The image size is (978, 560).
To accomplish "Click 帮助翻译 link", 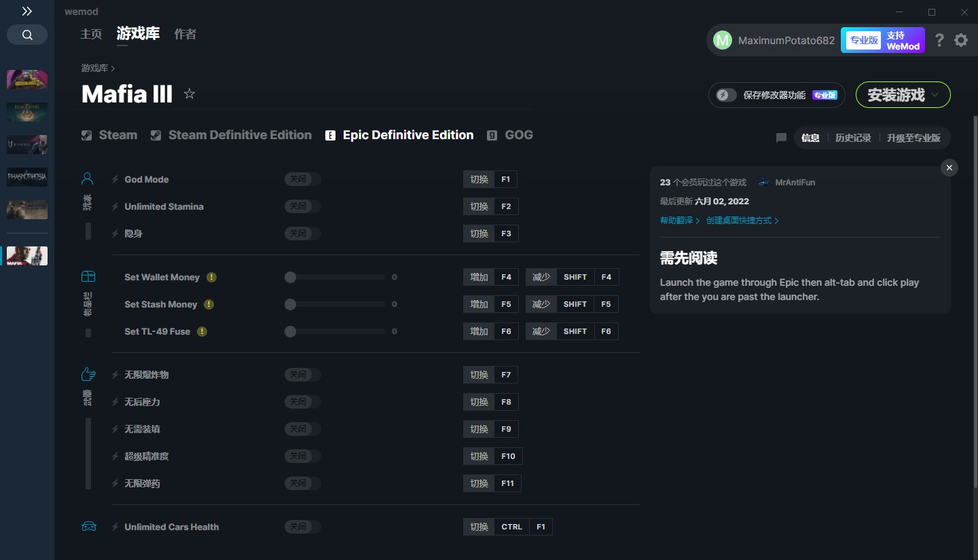I will coord(680,221).
